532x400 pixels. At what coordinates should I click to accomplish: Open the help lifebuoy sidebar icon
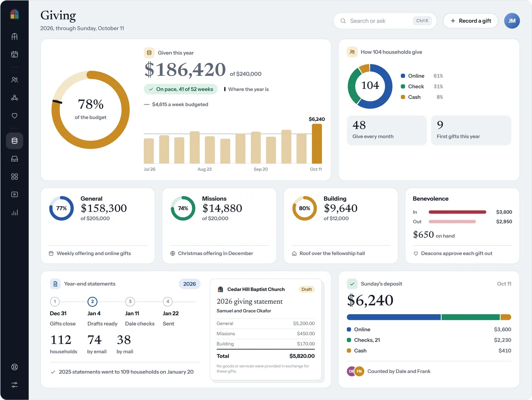pyautogui.click(x=14, y=367)
